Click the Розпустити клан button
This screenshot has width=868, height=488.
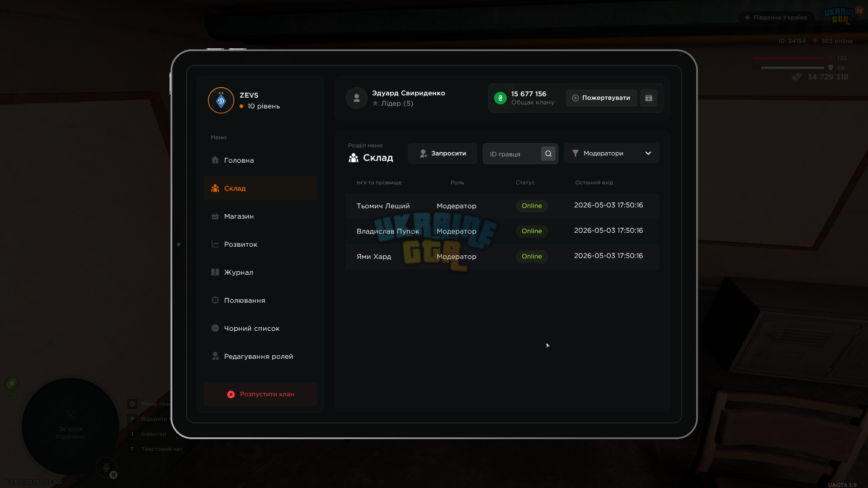click(260, 394)
